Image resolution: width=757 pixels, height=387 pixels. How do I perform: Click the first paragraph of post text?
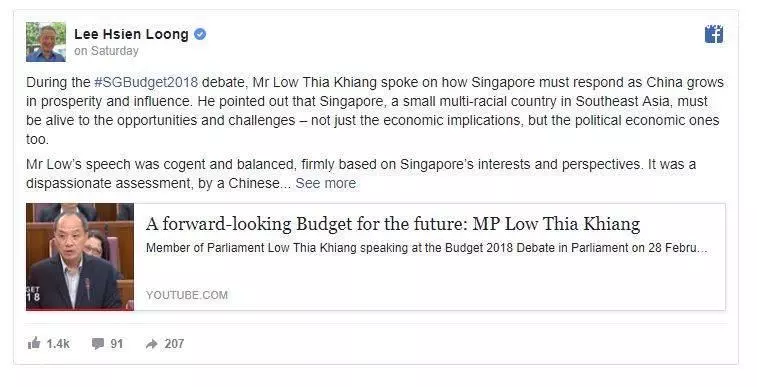click(x=375, y=111)
